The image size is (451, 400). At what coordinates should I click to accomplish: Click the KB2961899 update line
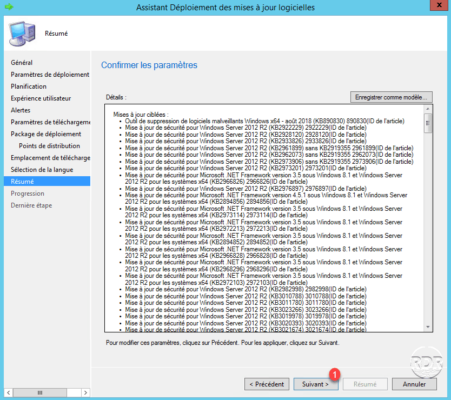click(x=269, y=148)
